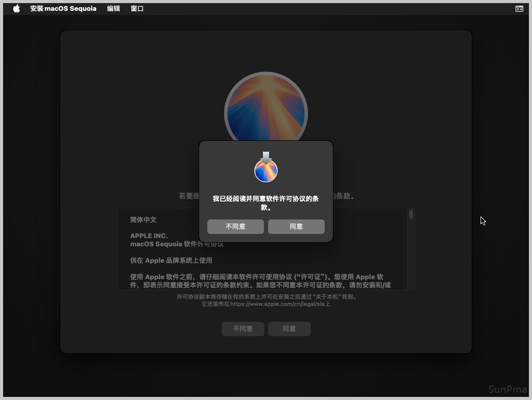532x400 pixels.
Task: Open the Apple logo menu
Action: tap(16, 9)
